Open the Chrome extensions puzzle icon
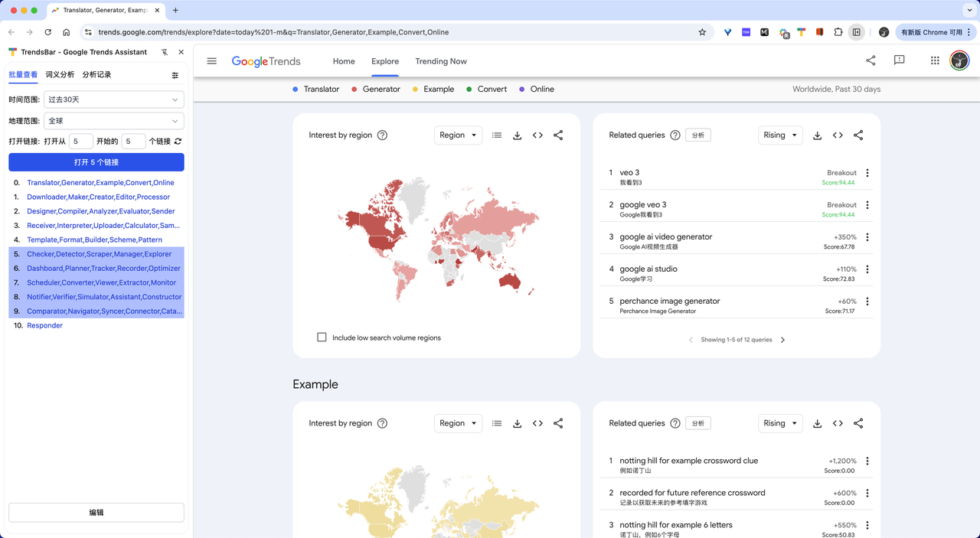 (x=838, y=32)
